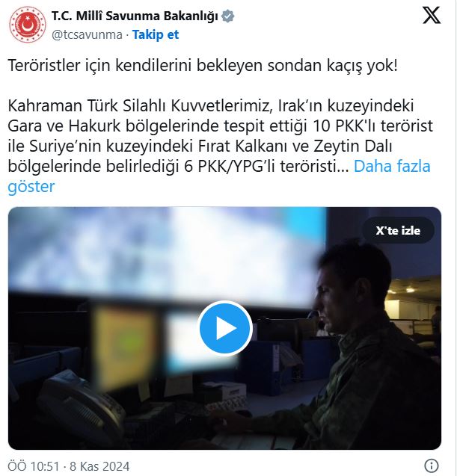Open the tweet timestamp 8 Kas 2024
The width and height of the screenshot is (457, 476).
click(x=99, y=466)
